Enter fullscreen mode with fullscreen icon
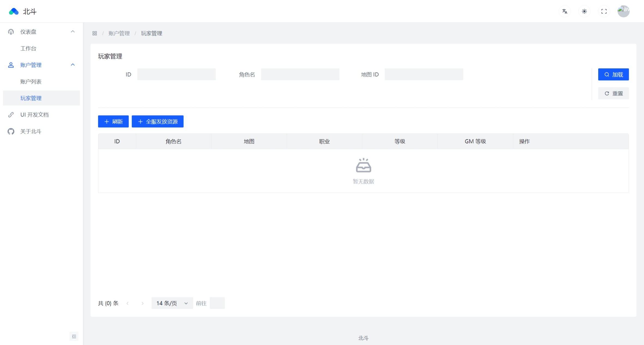Image resolution: width=644 pixels, height=345 pixels. pyautogui.click(x=604, y=11)
